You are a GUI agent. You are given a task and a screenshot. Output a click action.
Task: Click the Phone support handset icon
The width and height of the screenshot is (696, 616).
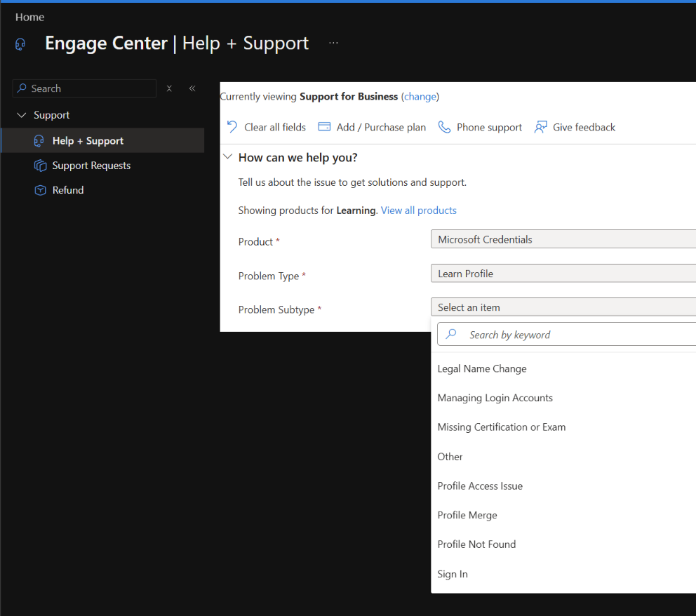[x=444, y=127]
